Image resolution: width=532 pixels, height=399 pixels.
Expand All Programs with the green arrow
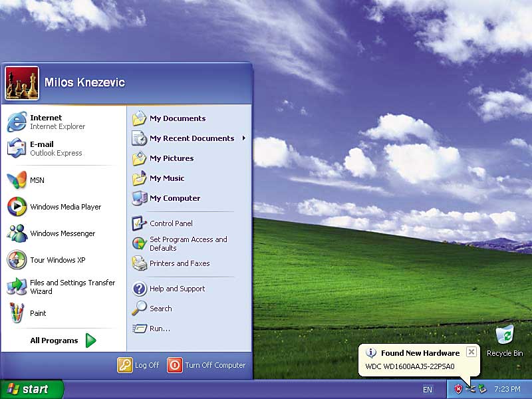pos(90,340)
